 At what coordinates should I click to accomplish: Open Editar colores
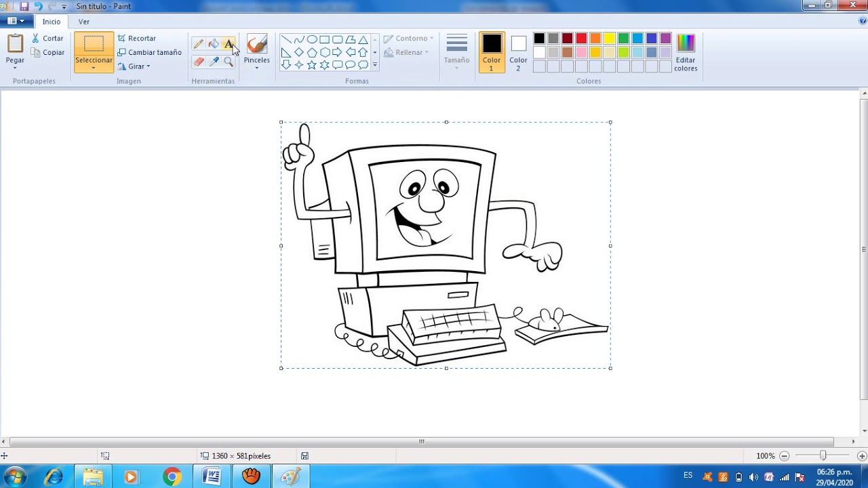click(686, 53)
